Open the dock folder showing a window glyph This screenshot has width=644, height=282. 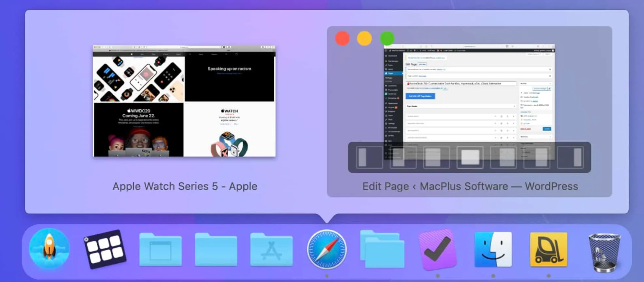pyautogui.click(x=160, y=249)
